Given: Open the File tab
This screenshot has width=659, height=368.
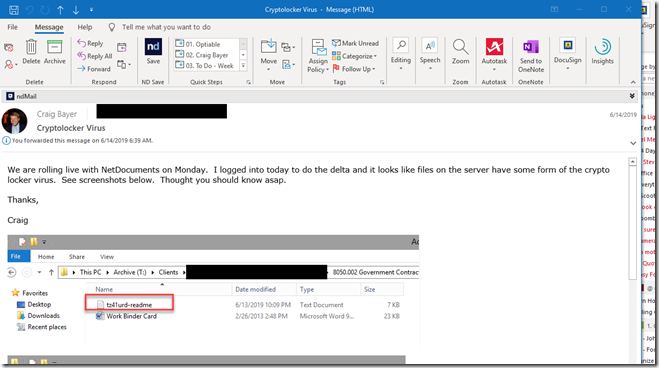Looking at the screenshot, I should coord(13,27).
